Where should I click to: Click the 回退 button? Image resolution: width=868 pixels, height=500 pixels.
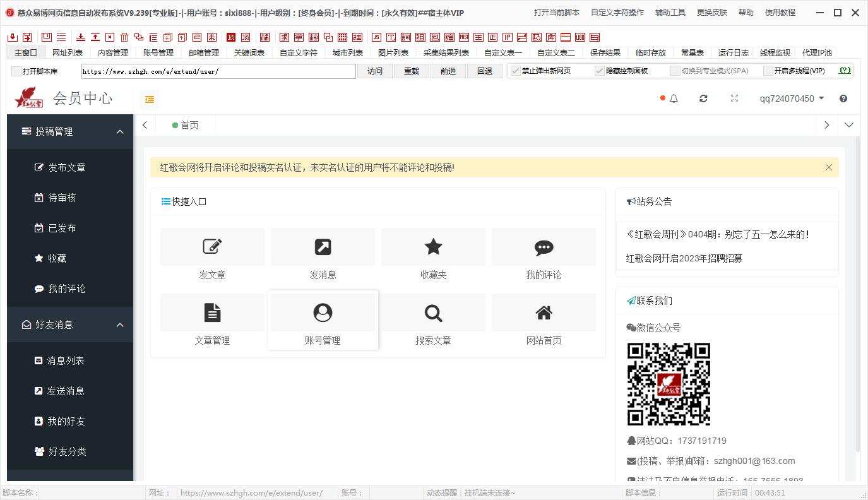(485, 71)
